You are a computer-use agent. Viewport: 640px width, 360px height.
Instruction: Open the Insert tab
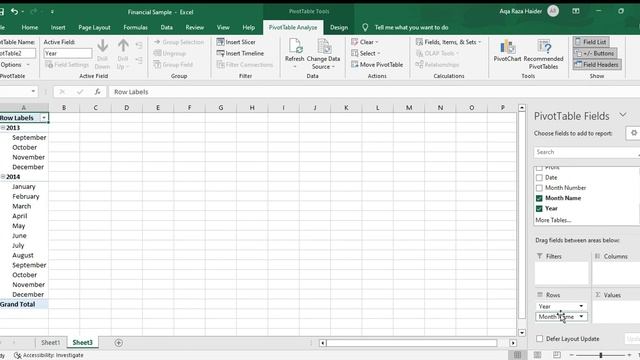(58, 27)
